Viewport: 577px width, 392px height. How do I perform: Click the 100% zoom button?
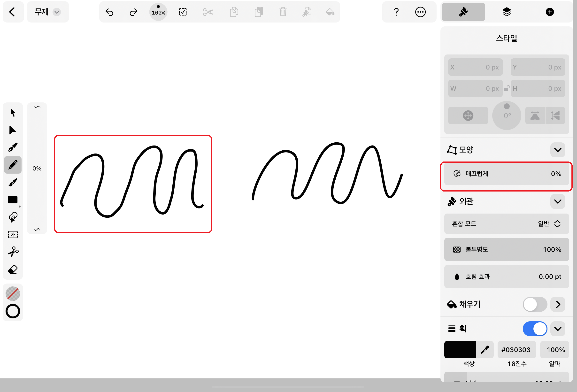(x=158, y=12)
